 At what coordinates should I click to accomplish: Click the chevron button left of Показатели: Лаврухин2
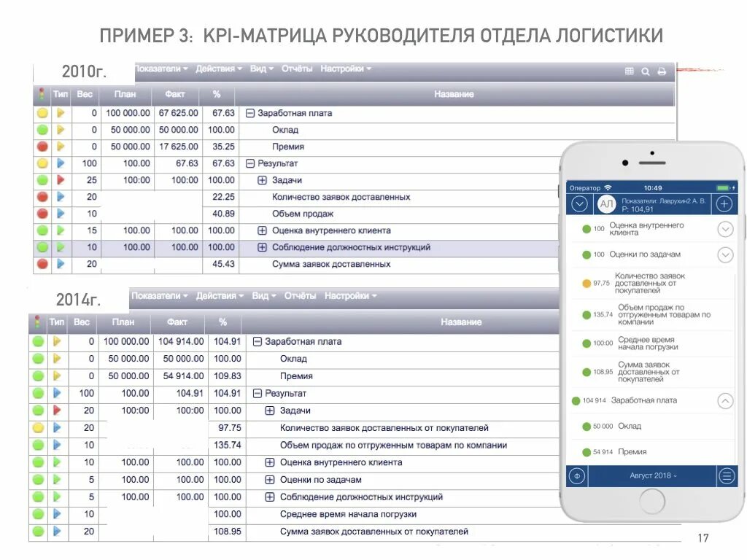[x=580, y=203]
